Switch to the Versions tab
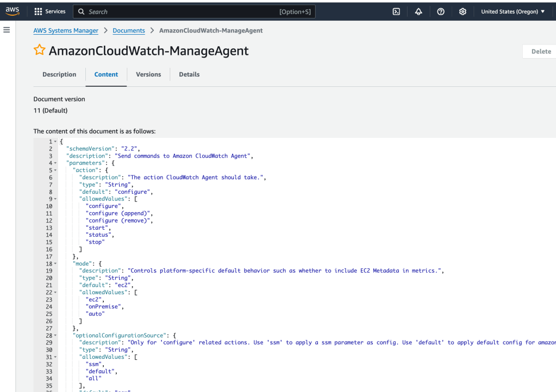The width and height of the screenshot is (556, 392). click(x=148, y=74)
